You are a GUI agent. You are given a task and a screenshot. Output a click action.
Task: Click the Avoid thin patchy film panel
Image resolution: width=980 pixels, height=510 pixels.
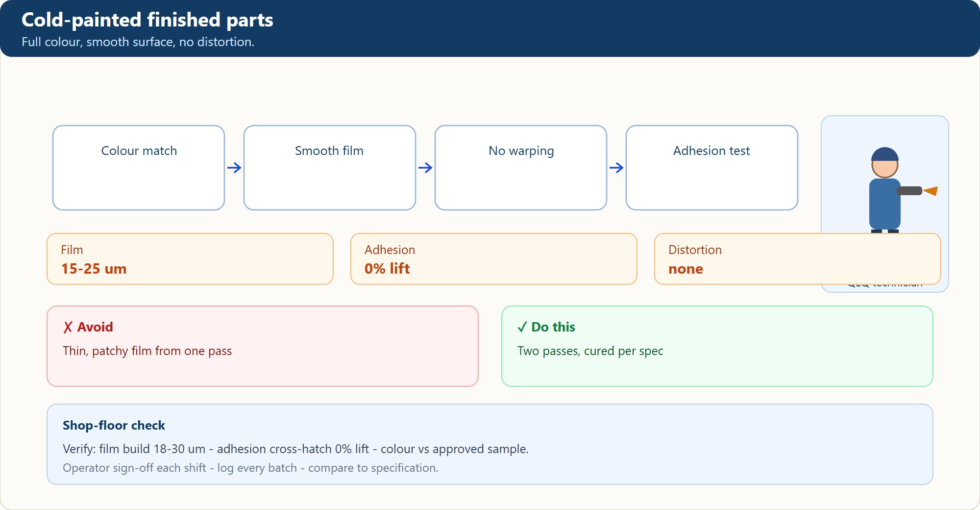[263, 346]
